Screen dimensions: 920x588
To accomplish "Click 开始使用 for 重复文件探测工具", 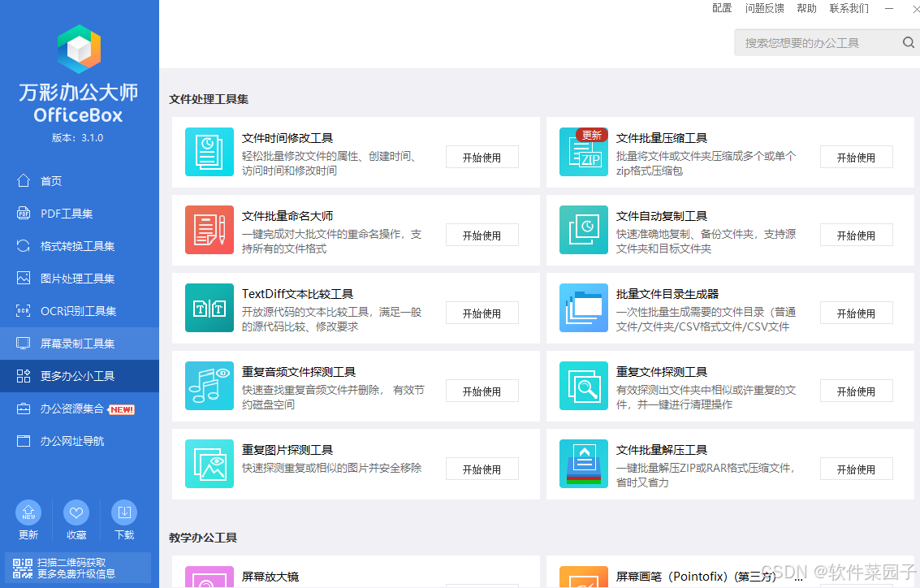I will click(856, 391).
